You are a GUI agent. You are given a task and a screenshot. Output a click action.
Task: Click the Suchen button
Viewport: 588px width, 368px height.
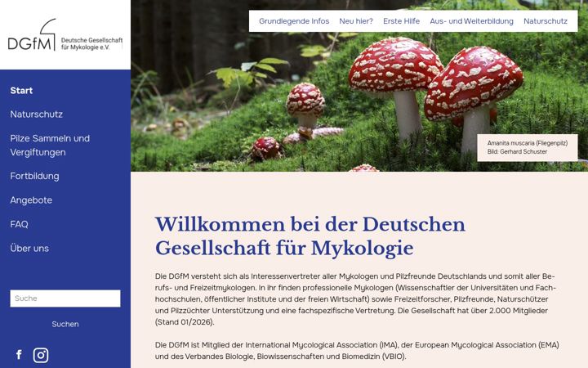pos(65,324)
